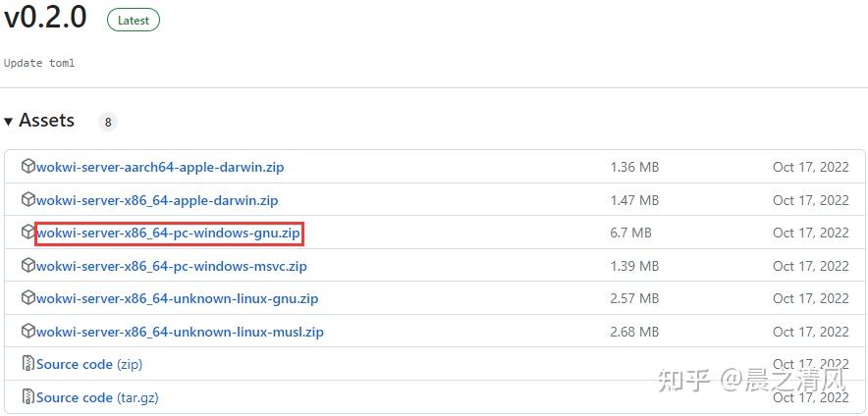Download wokwi-server-aarch64-apple-darwin.zip

[160, 167]
